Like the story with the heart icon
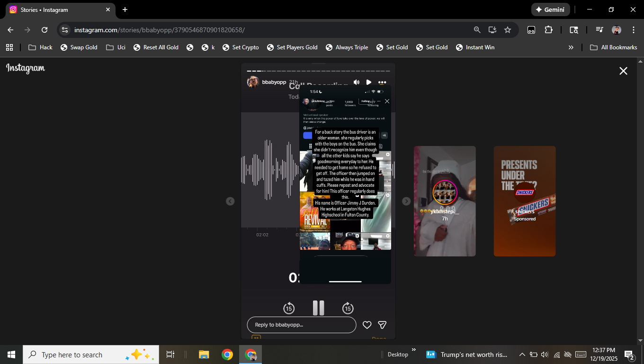The width and height of the screenshot is (644, 364). (367, 325)
